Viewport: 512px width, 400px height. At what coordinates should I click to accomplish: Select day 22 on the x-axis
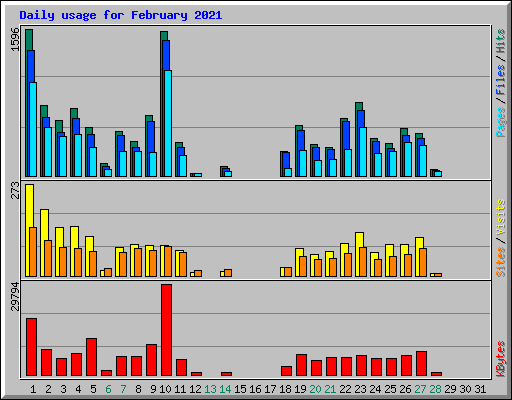click(x=345, y=389)
